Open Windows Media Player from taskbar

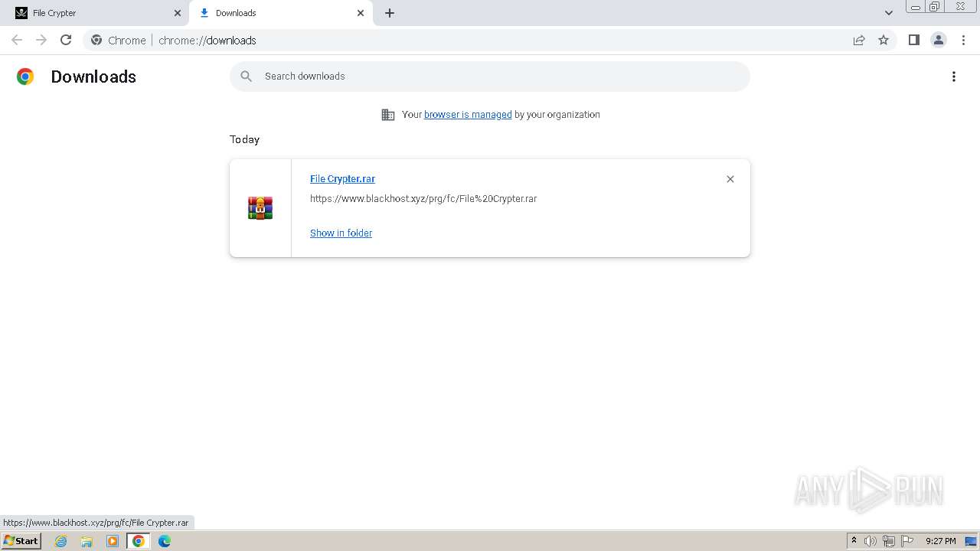(x=113, y=541)
